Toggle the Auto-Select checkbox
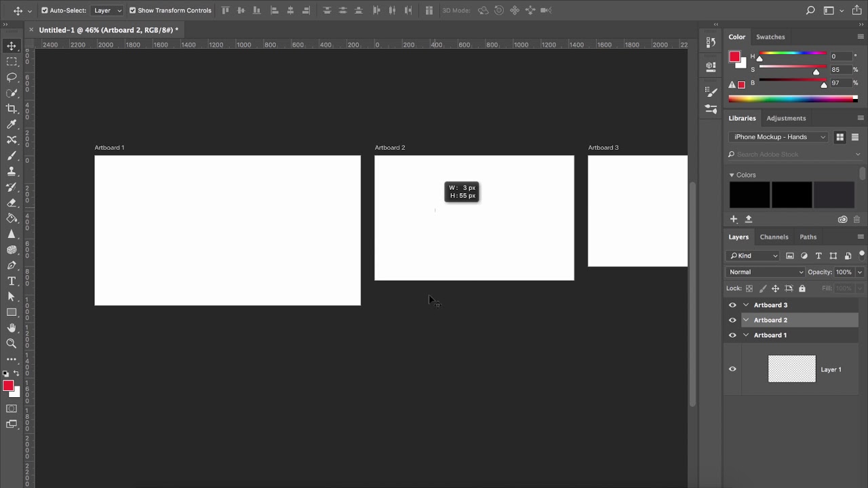 [x=45, y=10]
